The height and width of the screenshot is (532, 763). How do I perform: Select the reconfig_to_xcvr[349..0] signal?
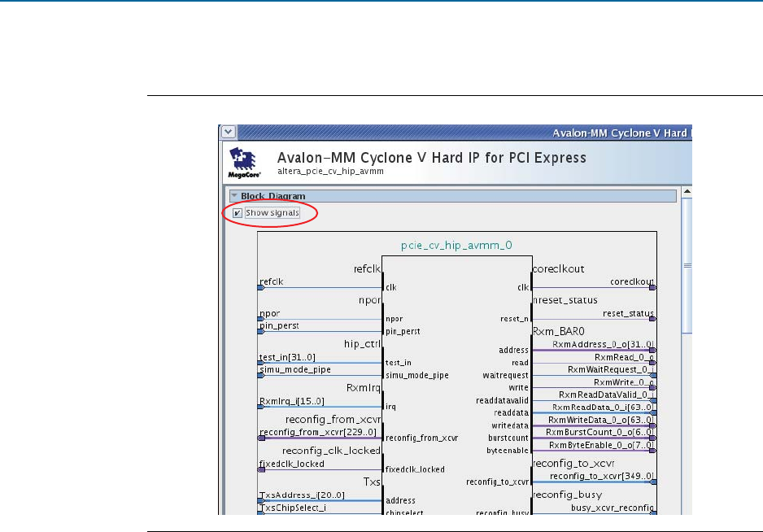602,476
